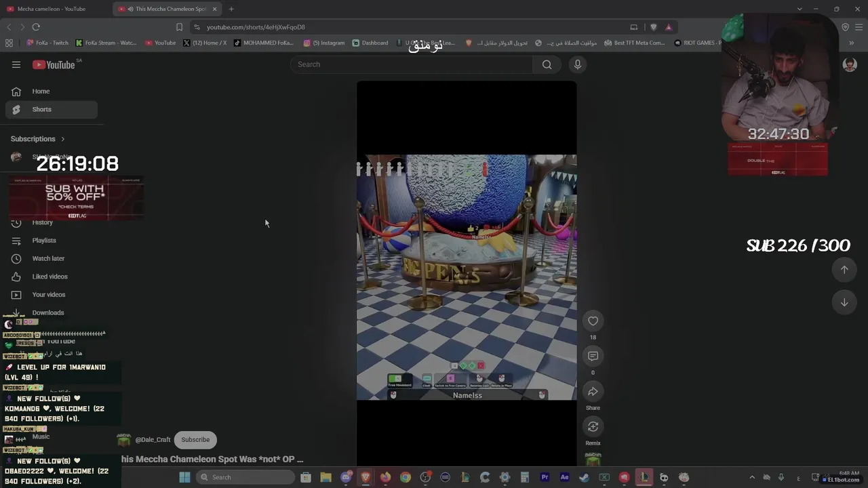Screen dimensions: 868x488
Task: Open Steam from the taskbar
Action: [x=584, y=477]
